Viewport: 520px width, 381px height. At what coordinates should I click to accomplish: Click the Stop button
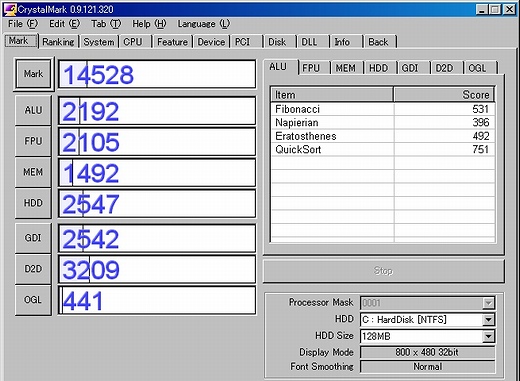click(384, 271)
